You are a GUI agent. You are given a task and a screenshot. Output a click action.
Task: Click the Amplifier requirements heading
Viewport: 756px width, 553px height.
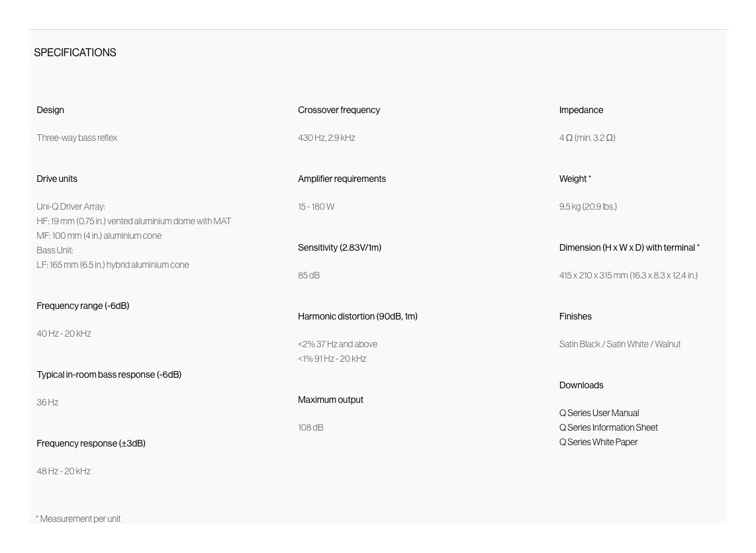coord(342,179)
